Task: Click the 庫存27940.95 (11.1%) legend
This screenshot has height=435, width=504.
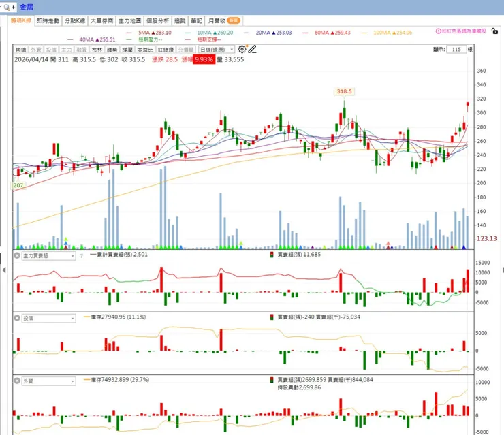Action: point(114,317)
